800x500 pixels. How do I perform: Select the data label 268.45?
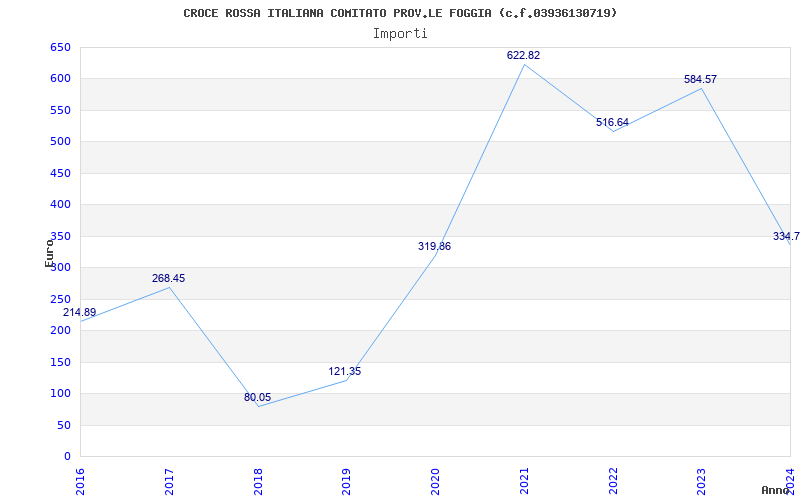[168, 279]
